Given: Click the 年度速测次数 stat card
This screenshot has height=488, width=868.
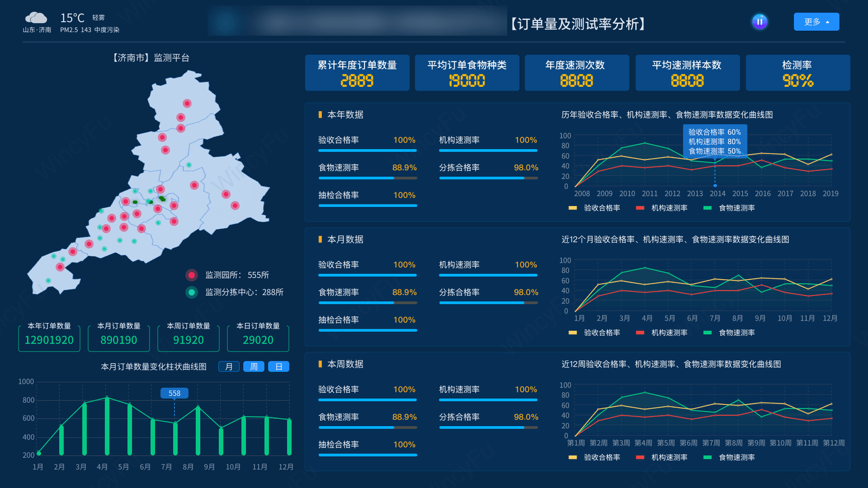Looking at the screenshot, I should click(x=577, y=73).
